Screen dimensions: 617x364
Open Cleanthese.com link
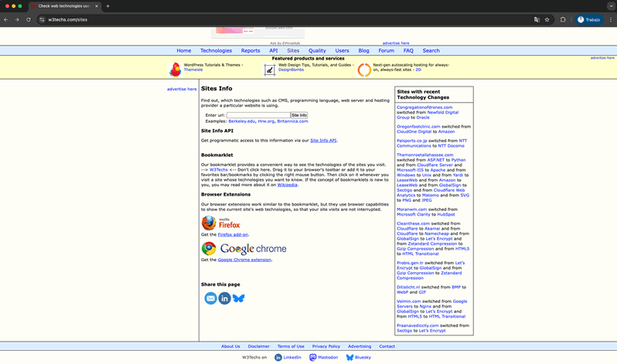click(x=413, y=223)
